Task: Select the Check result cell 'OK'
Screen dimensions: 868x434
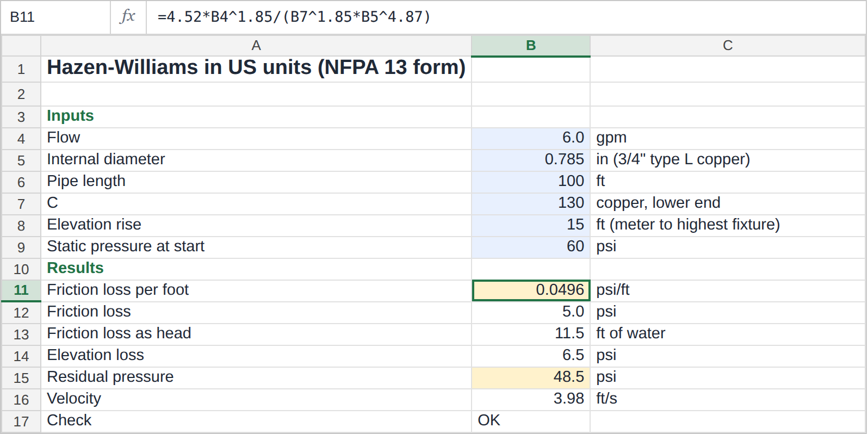Action: pyautogui.click(x=531, y=421)
